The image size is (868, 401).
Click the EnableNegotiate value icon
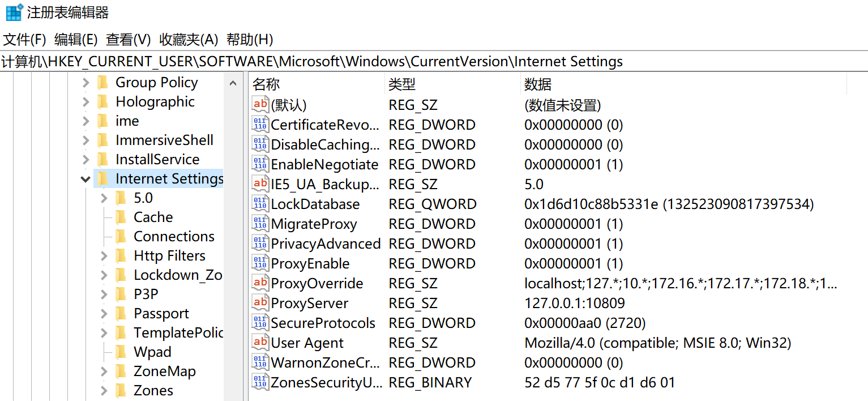pos(260,164)
